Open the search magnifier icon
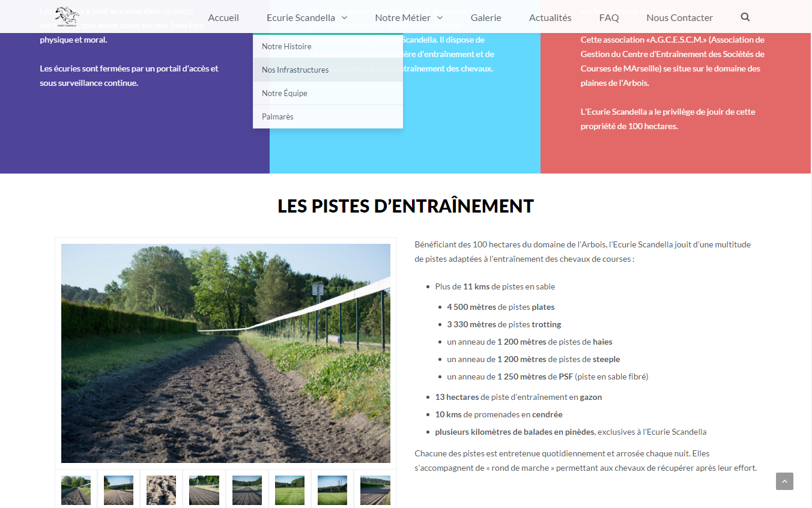 coord(745,17)
